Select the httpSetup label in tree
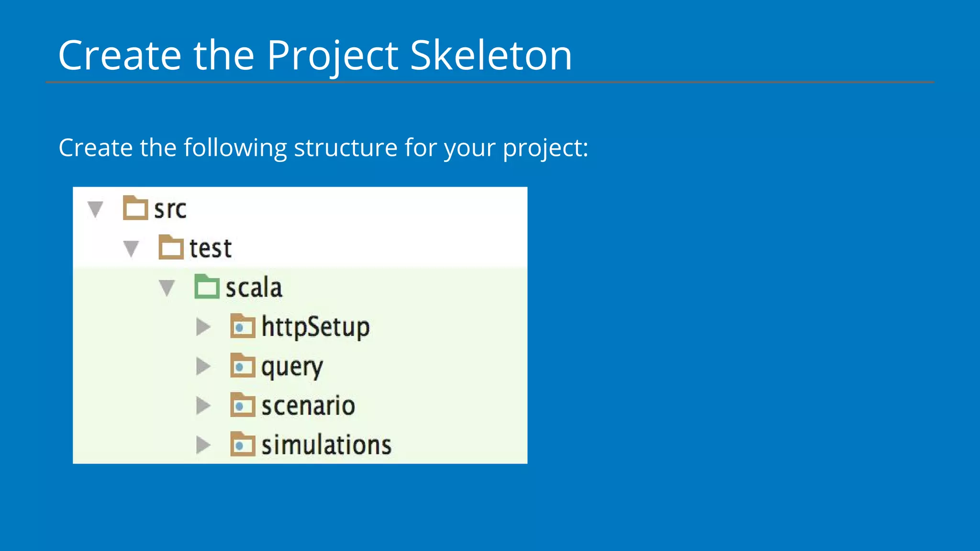The width and height of the screenshot is (980, 551). 315,328
